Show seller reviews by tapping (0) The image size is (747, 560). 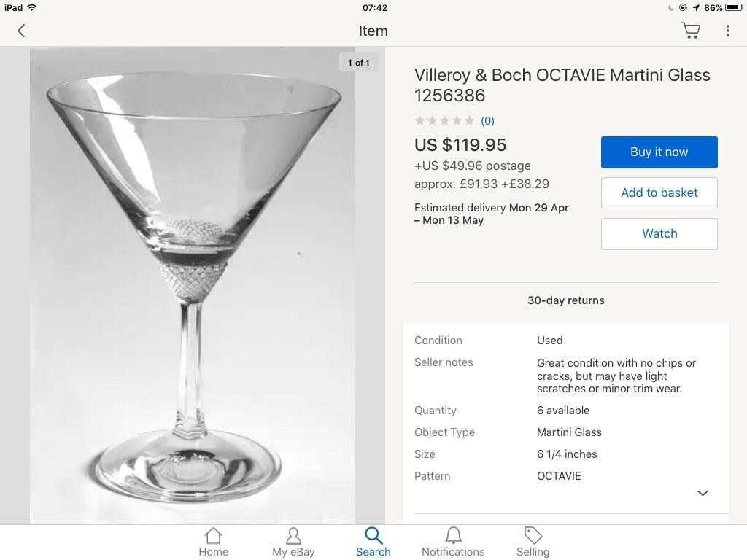pos(487,120)
